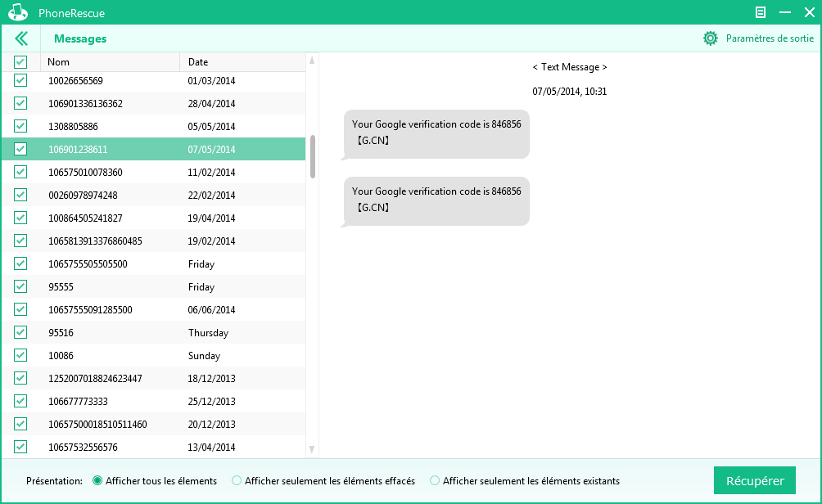The image size is (822, 504).
Task: Select Afficher seulement les éléments effacés
Action: click(x=237, y=480)
